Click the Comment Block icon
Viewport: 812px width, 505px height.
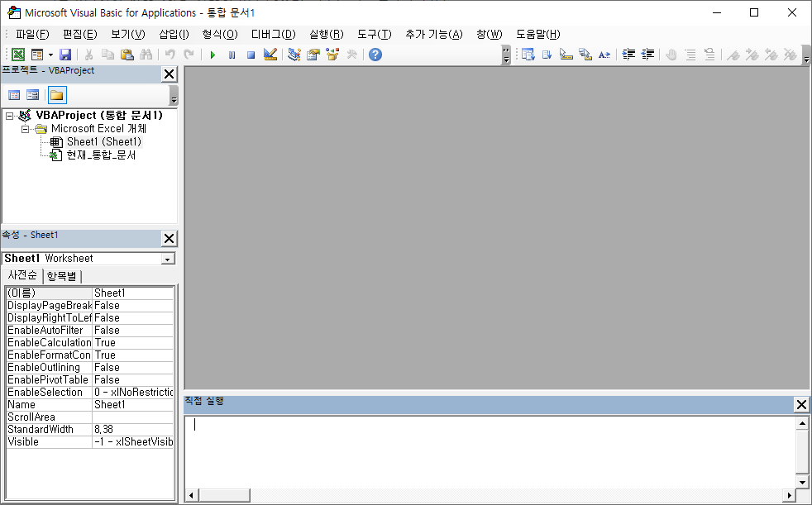pos(690,55)
